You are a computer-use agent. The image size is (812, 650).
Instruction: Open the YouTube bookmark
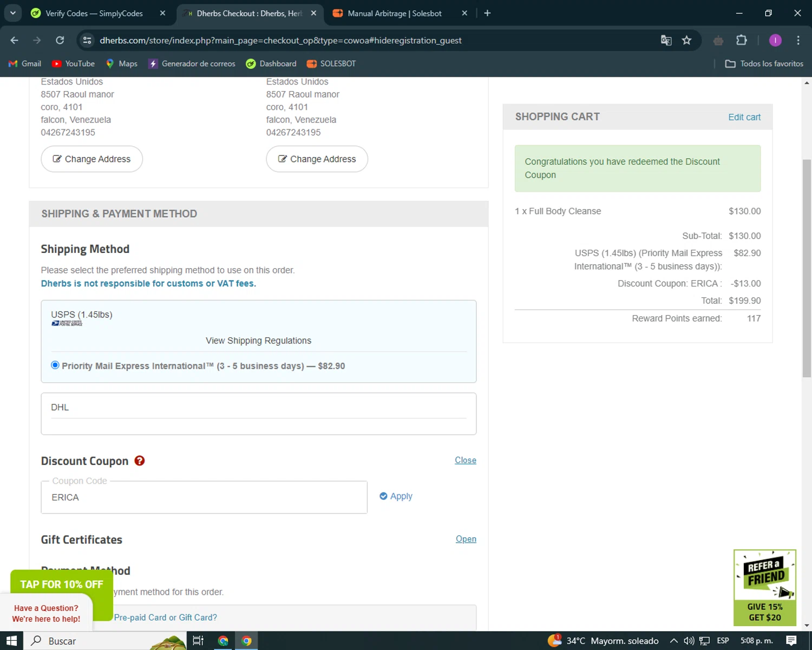pos(73,63)
